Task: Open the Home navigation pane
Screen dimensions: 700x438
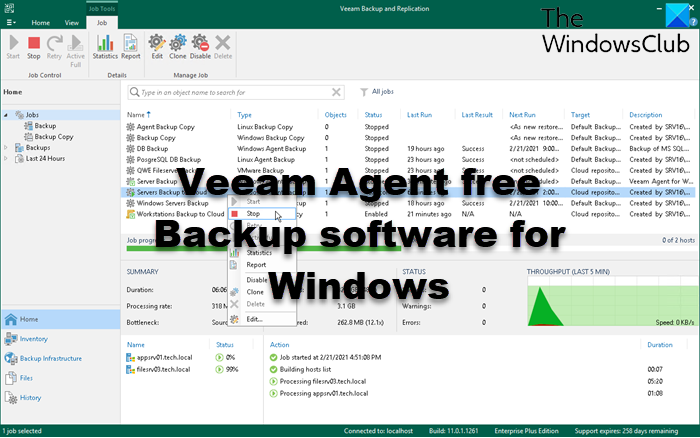Action: [61, 319]
